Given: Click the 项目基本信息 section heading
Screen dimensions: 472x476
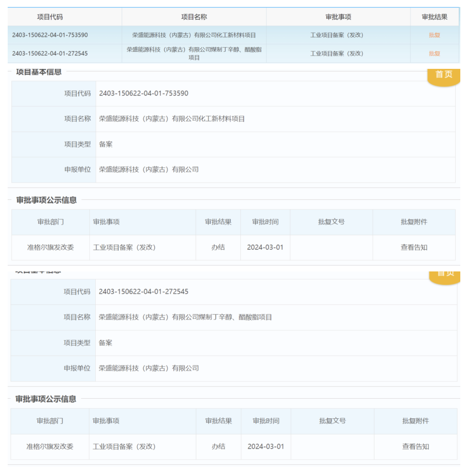Looking at the screenshot, I should point(39,72).
